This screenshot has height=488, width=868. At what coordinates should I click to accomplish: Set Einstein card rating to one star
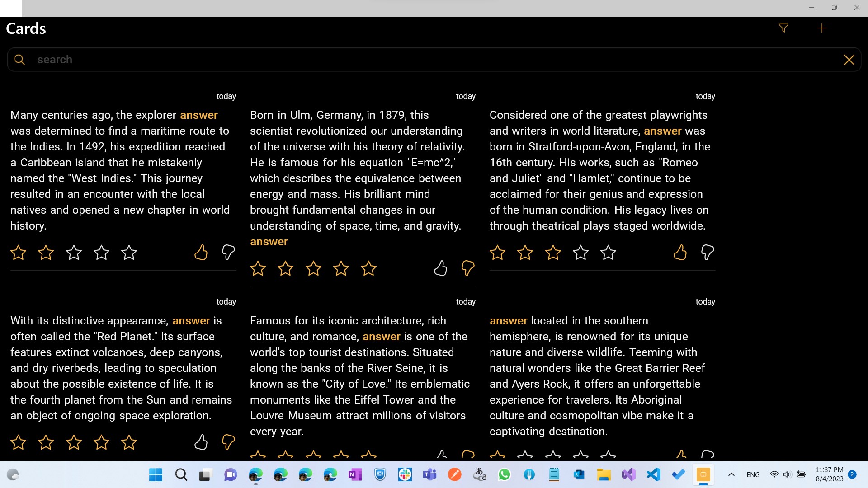[258, 268]
